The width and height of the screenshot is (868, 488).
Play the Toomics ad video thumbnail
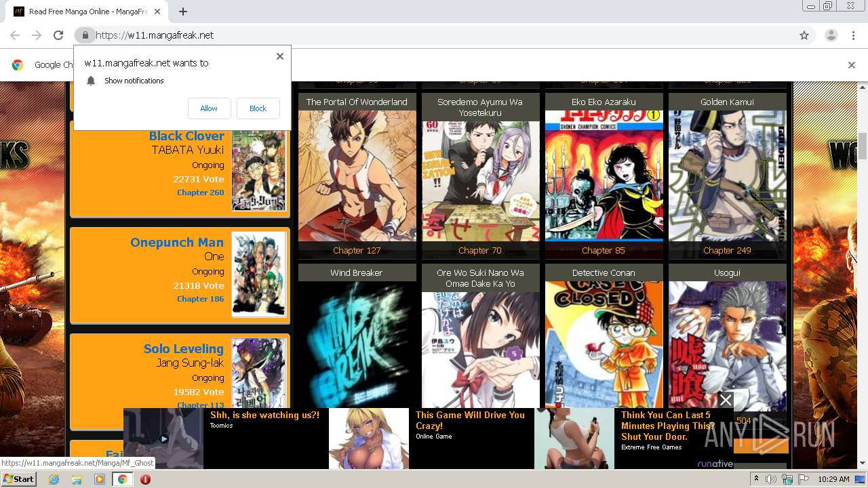click(x=163, y=439)
